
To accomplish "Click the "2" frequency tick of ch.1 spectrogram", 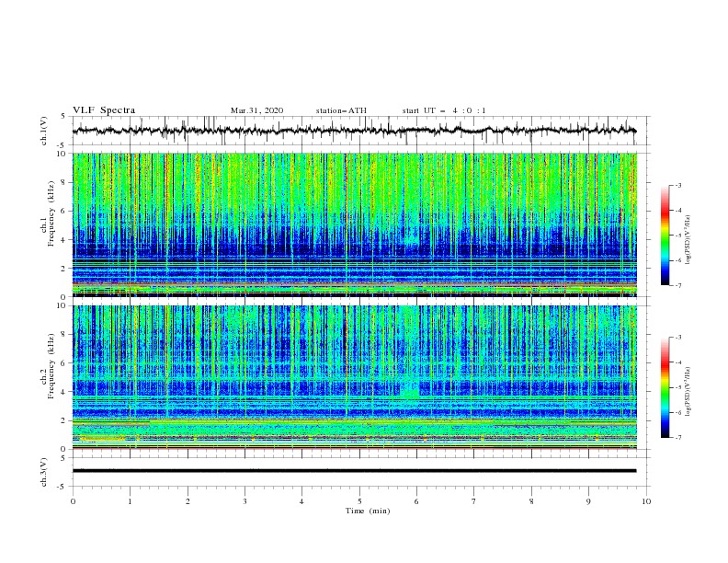I will click(x=65, y=269).
